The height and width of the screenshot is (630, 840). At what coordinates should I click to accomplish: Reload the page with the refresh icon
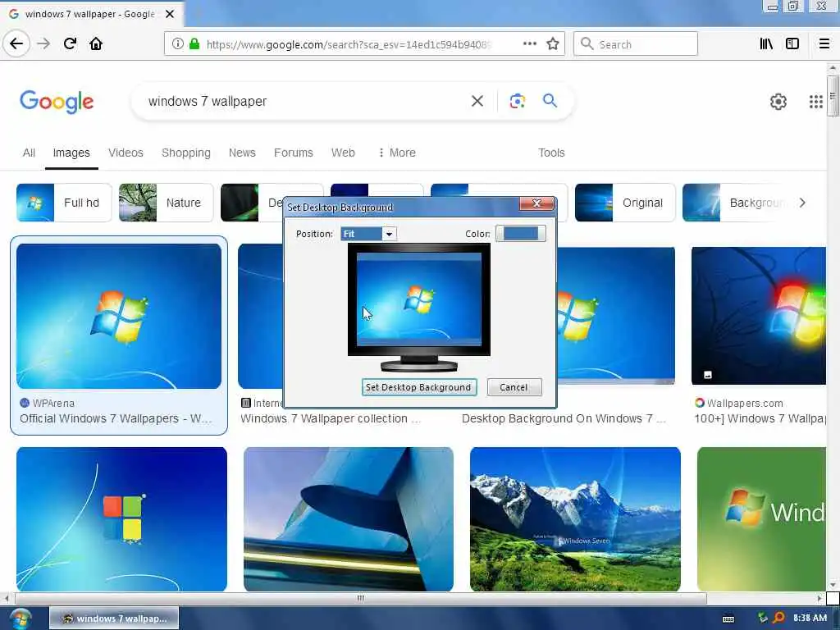[x=70, y=43]
